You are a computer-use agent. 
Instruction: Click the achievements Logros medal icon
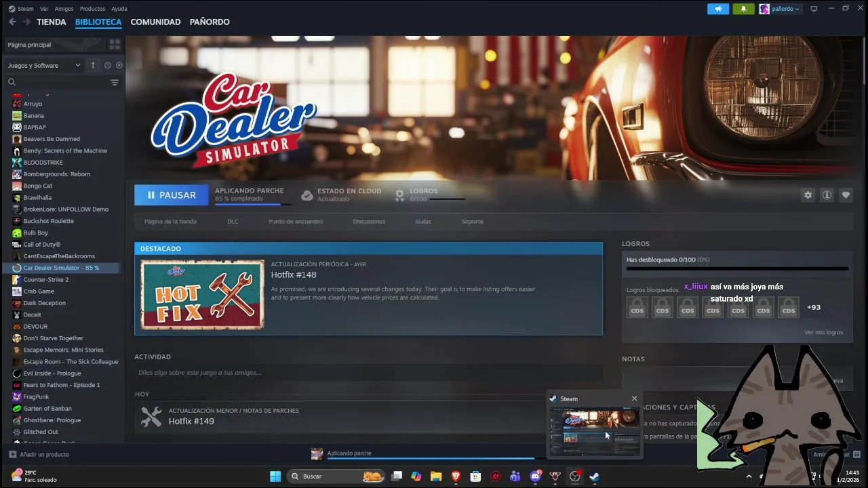pyautogui.click(x=399, y=195)
